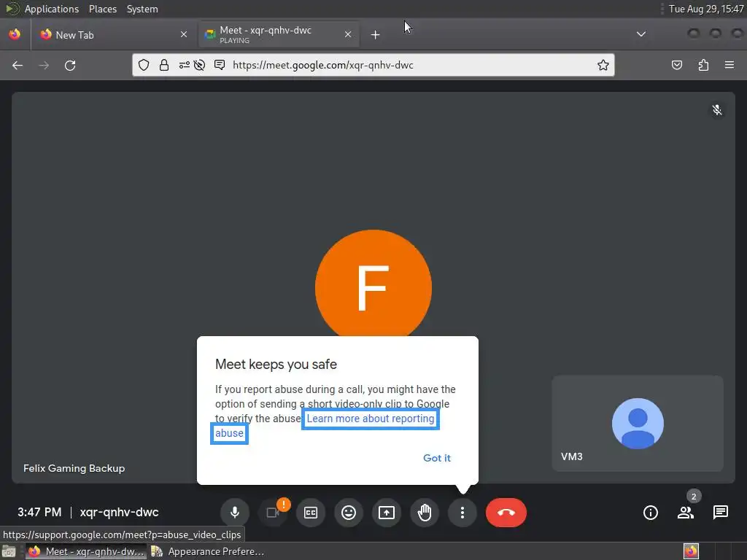Switch to Meet window in taskbar
Viewport: 747px width, 560px height.
(86, 551)
